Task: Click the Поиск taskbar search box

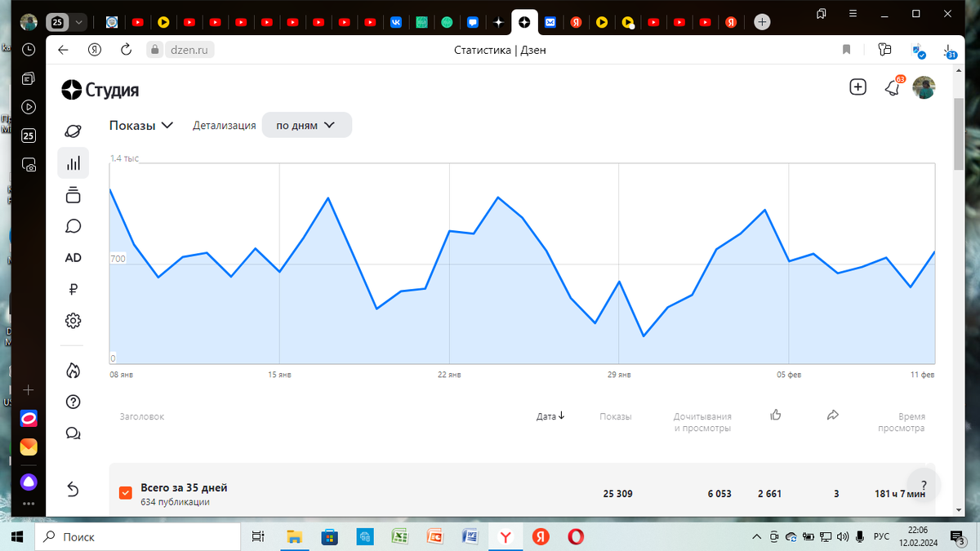Action: tap(137, 536)
